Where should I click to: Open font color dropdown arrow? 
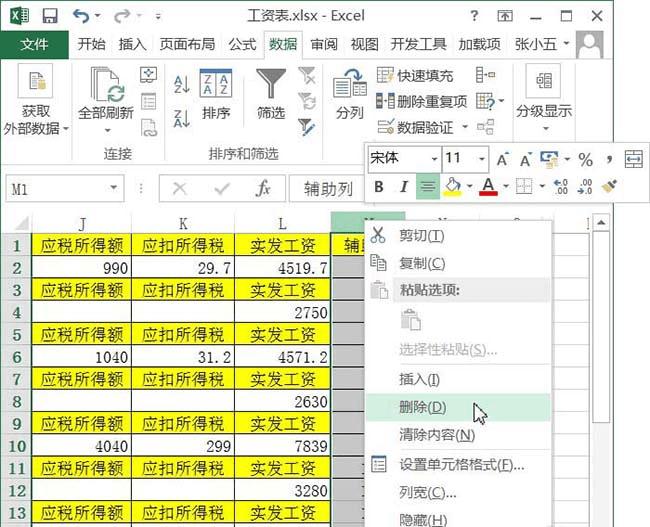click(x=506, y=187)
